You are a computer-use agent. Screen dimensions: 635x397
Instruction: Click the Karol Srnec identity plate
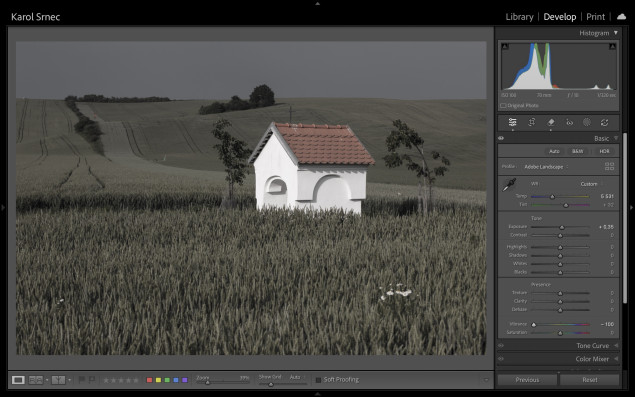(x=36, y=17)
